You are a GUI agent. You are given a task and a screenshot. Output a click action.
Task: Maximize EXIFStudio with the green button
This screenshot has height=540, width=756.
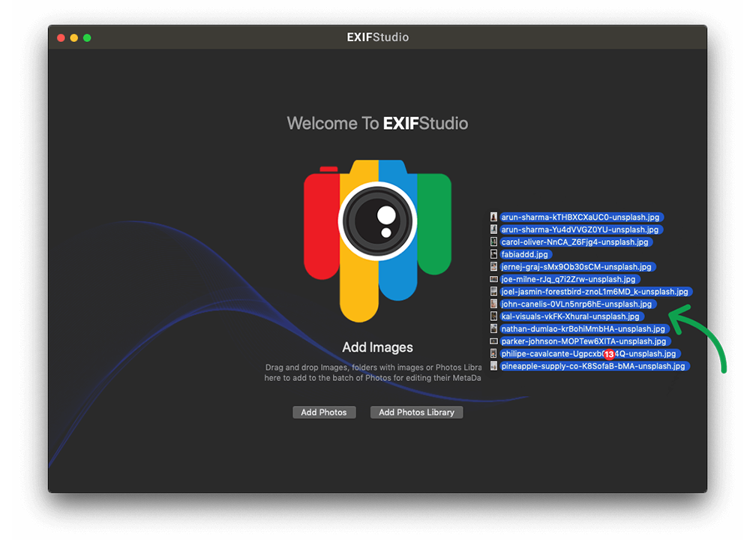coord(87,37)
